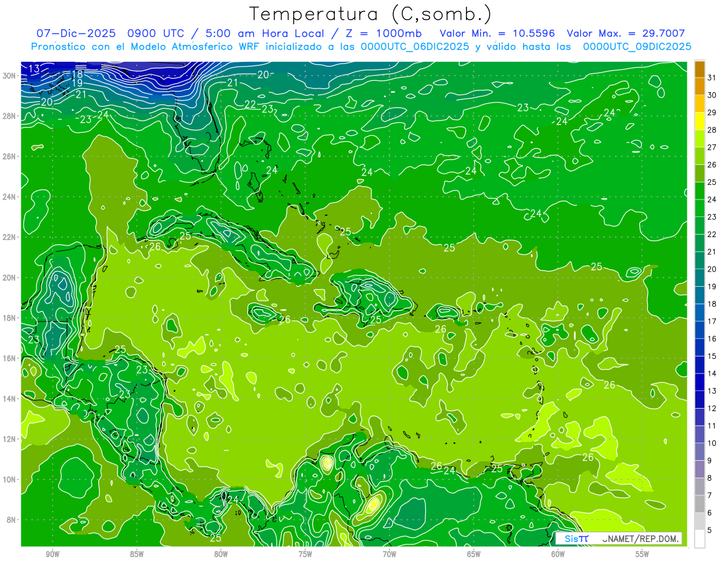Click the "20N" latitude axis label
This screenshot has height=562, width=728.
9,278
